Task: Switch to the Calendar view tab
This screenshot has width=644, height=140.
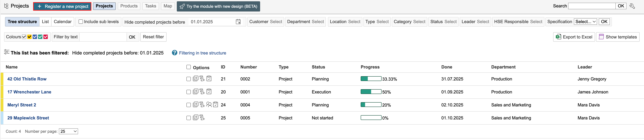Action: [x=63, y=22]
